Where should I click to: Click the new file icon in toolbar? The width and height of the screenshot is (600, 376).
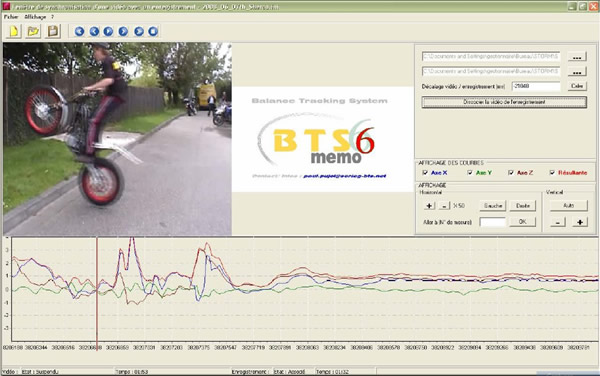click(x=14, y=31)
